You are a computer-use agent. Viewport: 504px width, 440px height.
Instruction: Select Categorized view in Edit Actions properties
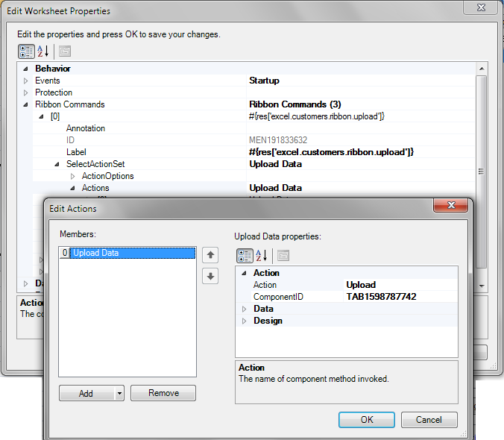tap(245, 256)
